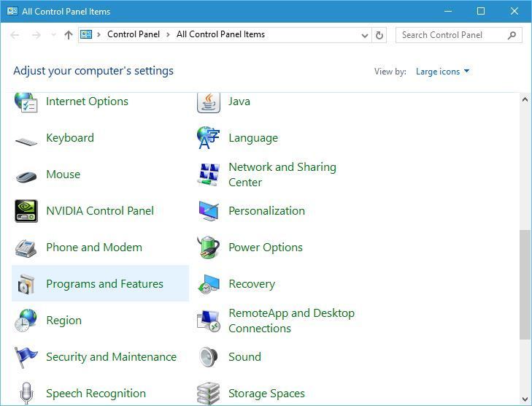The width and height of the screenshot is (532, 406).
Task: Open Network and Sharing Center link
Action: (x=282, y=175)
